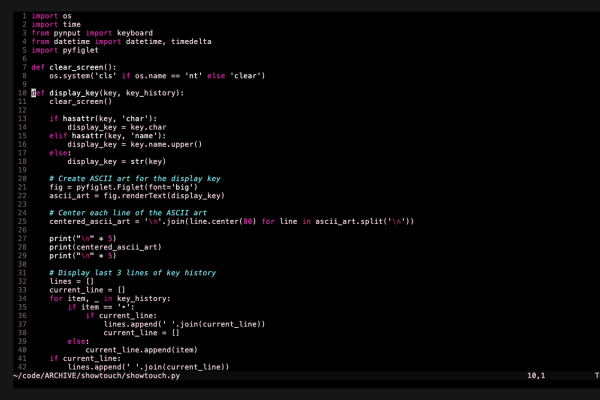Click the lines.append call on line 37
600x400 pixels.
[184, 324]
